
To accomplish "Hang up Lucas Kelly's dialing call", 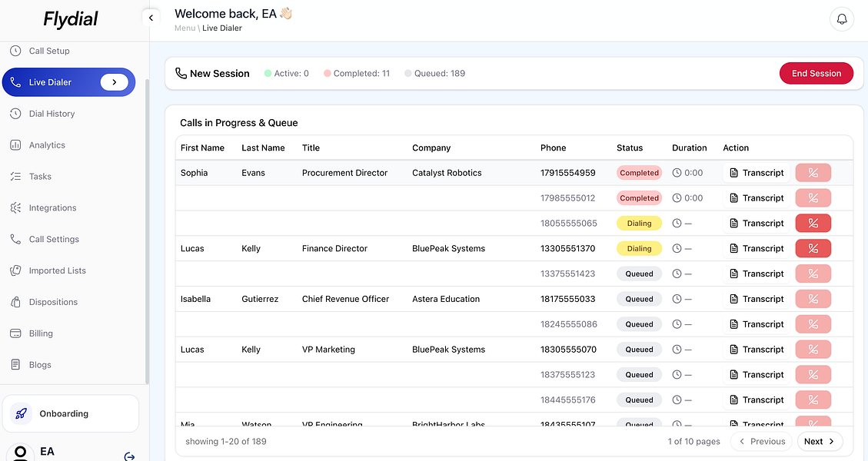I will (813, 248).
